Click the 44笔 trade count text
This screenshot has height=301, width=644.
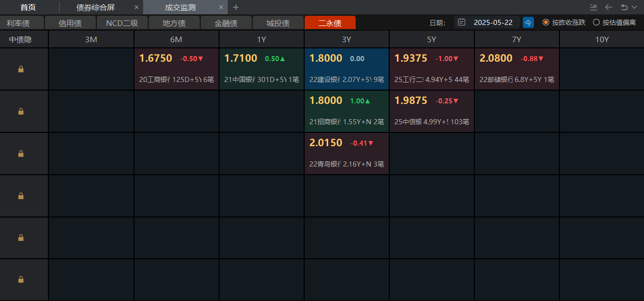tap(462, 79)
